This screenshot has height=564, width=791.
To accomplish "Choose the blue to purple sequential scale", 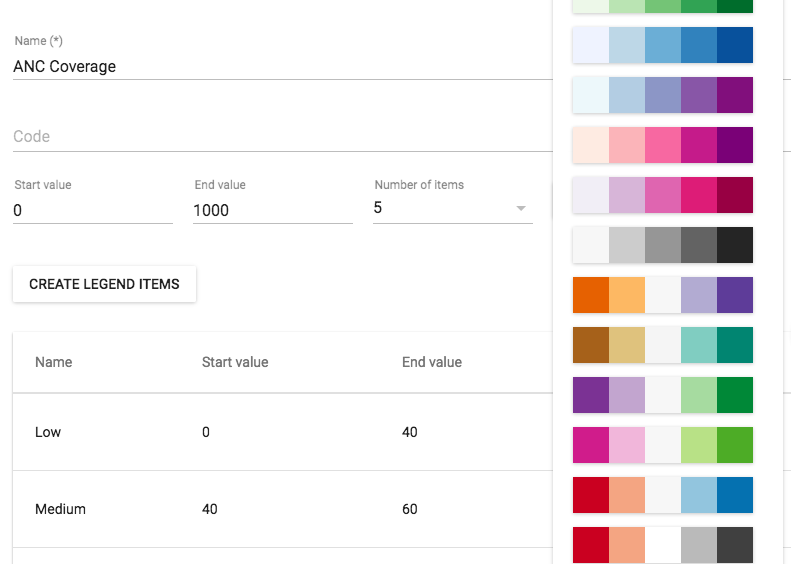I will (x=662, y=95).
